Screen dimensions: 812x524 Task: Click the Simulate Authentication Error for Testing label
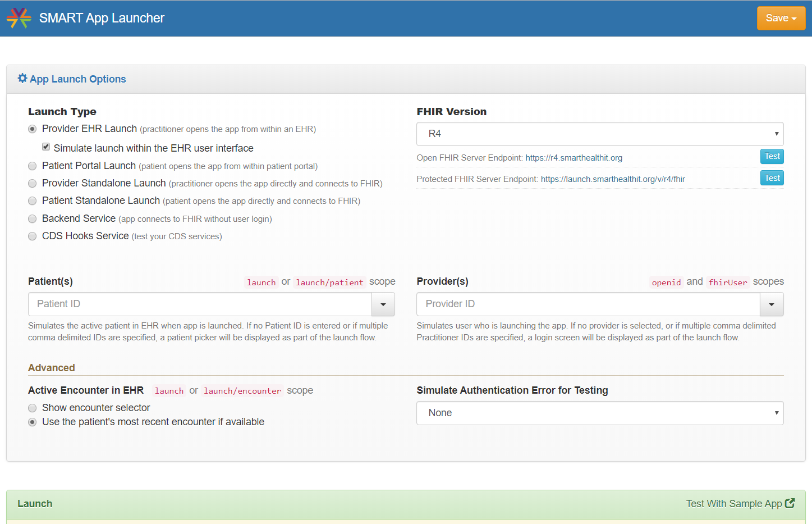coord(512,390)
